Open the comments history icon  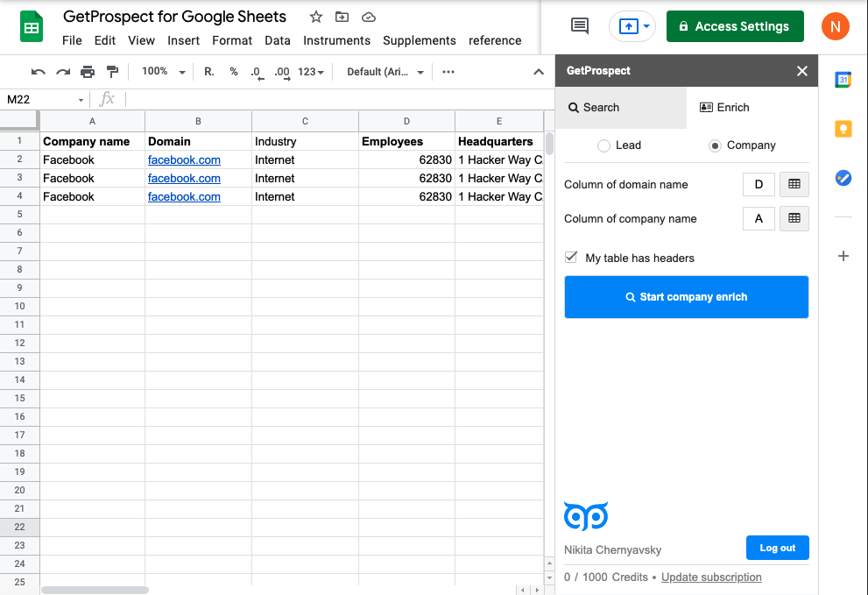click(x=580, y=26)
